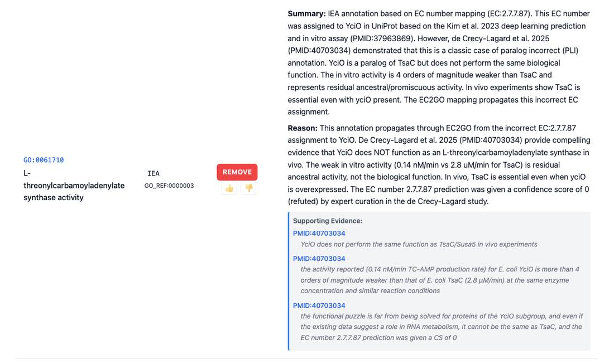Select the GO_REF:0000003 reference text

169,186
